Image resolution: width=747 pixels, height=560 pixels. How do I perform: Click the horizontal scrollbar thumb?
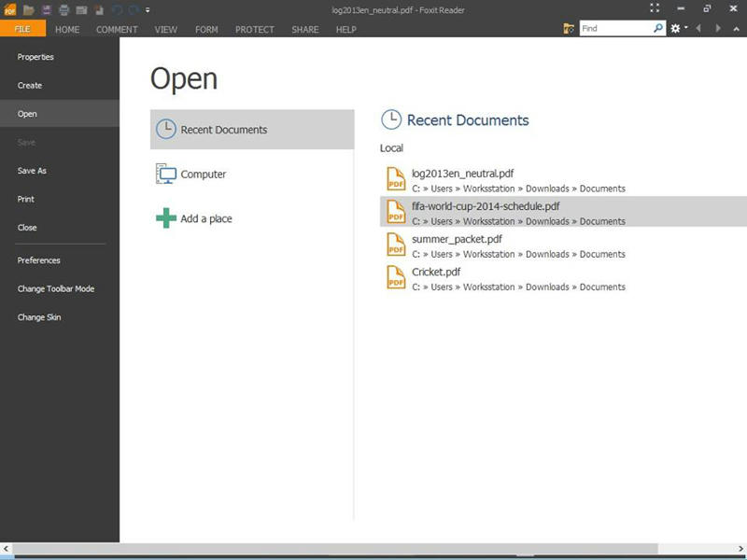(336, 548)
